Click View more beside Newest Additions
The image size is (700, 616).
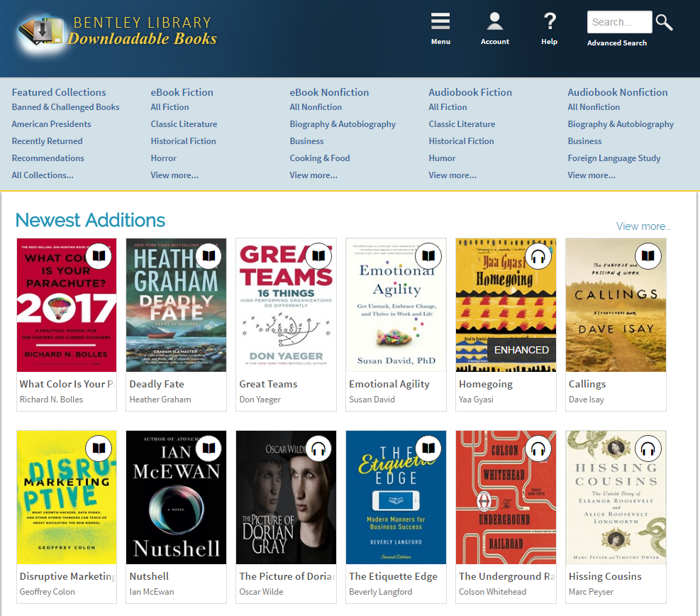[643, 226]
